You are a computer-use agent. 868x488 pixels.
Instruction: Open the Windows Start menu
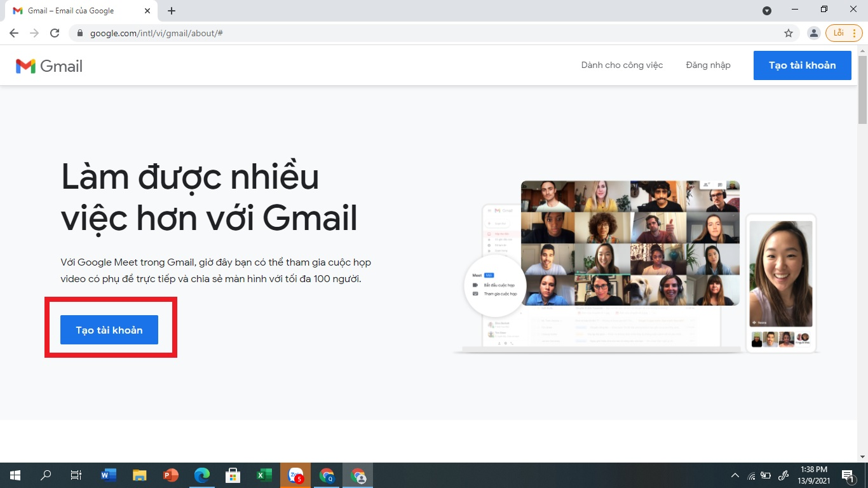(15, 475)
